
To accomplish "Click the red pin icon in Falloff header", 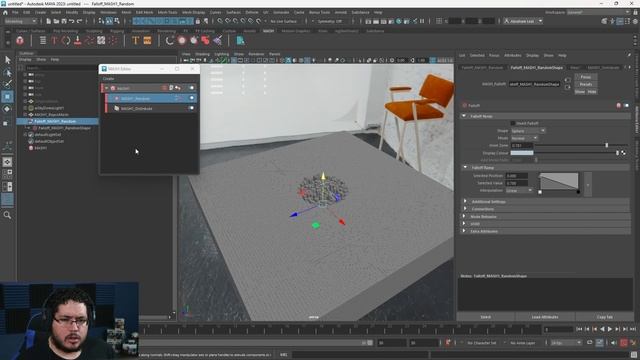I will tap(618, 105).
